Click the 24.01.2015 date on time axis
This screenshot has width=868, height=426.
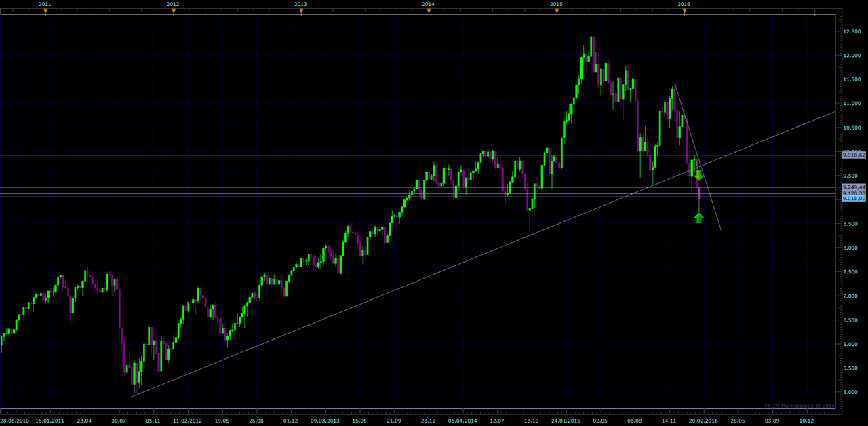(x=565, y=421)
